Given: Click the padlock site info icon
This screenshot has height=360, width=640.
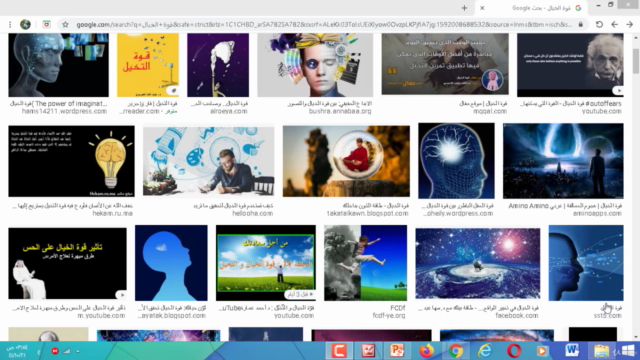Looking at the screenshot, I should click(x=580, y=24).
